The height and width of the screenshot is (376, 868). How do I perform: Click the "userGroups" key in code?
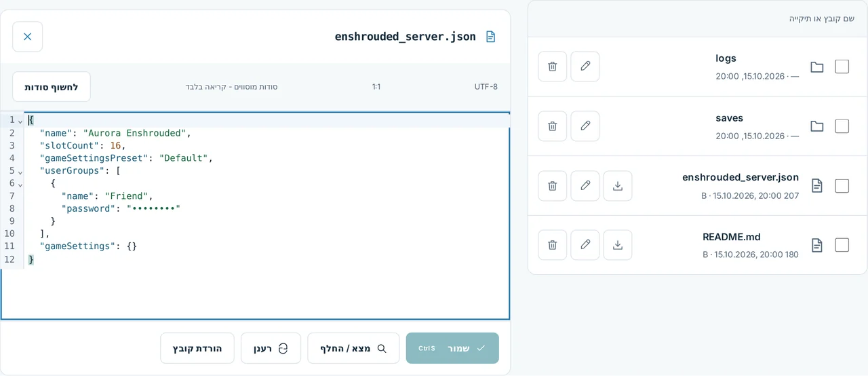(72, 171)
